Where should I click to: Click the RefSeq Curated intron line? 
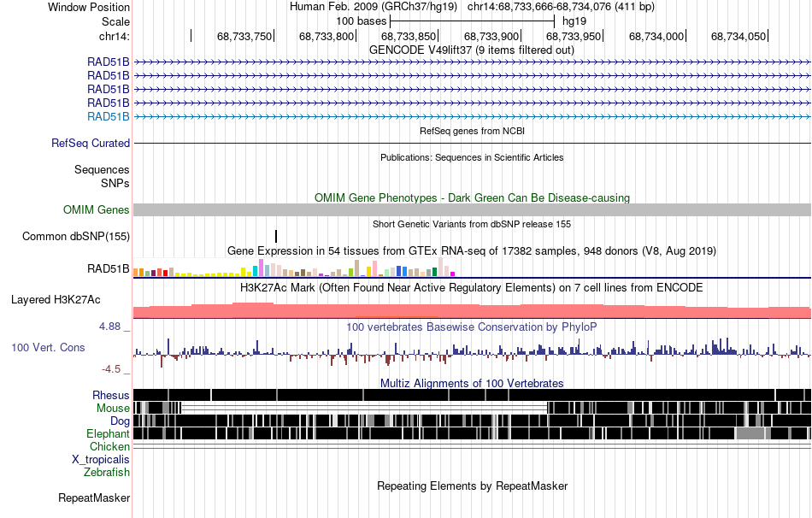tap(472, 143)
